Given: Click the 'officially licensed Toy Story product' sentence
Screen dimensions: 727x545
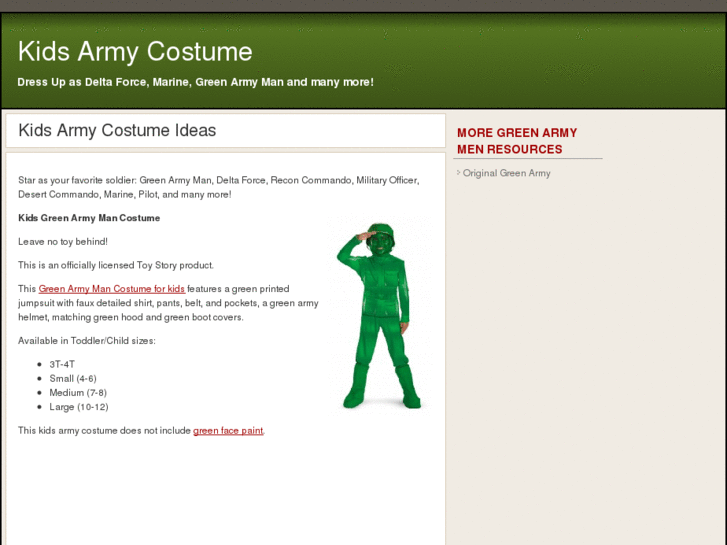Looking at the screenshot, I should tap(116, 265).
